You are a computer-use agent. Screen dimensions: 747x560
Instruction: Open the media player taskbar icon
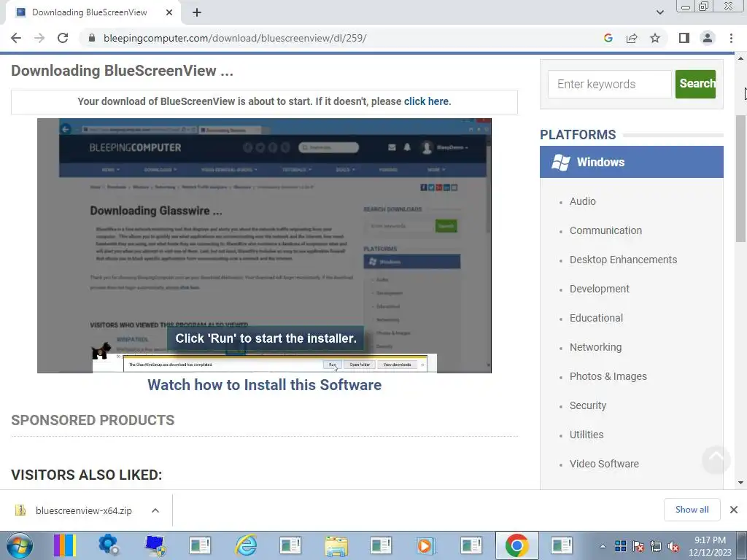click(x=426, y=545)
